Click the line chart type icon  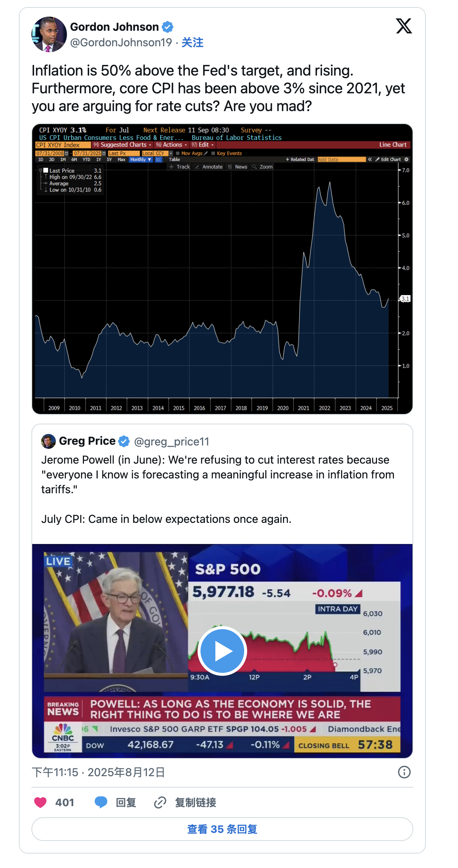click(159, 160)
